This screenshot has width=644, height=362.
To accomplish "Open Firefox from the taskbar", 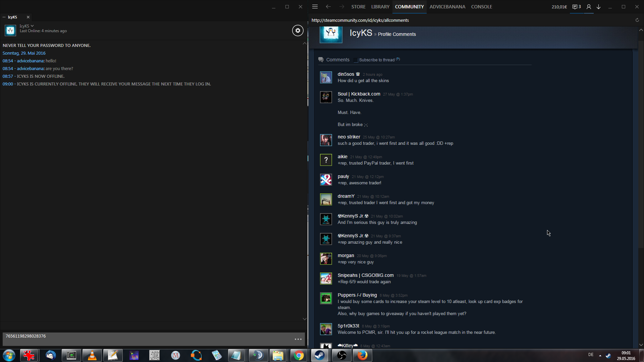I will pos(362,355).
